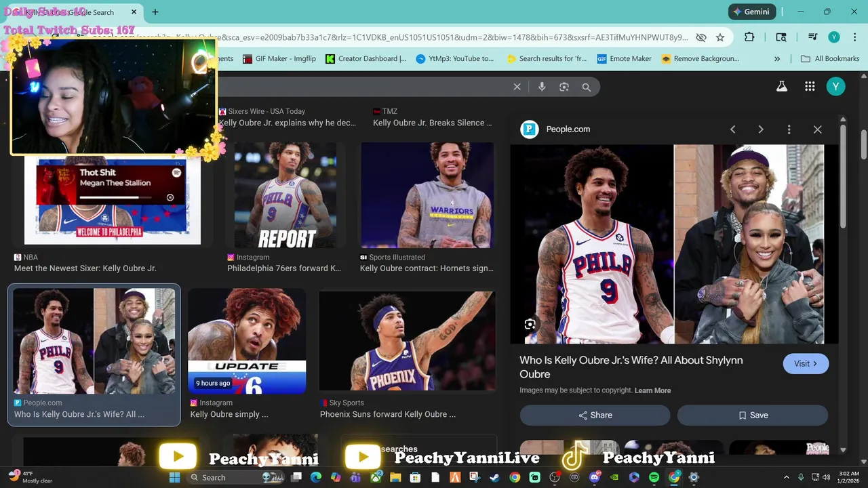Open the Chrome Extensions puzzle icon
Screen dimensions: 868x488
click(749, 37)
